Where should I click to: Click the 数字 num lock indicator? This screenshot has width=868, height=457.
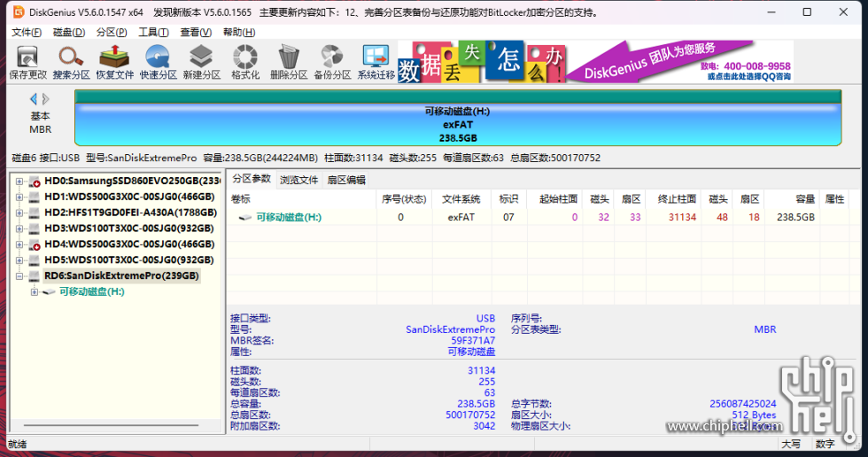coord(825,444)
